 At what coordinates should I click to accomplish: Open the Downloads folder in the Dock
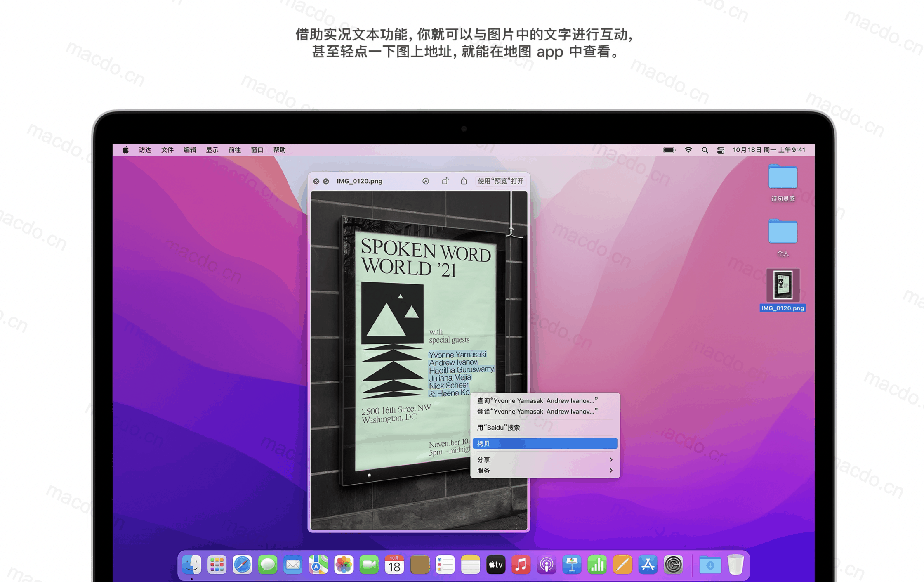pos(710,565)
